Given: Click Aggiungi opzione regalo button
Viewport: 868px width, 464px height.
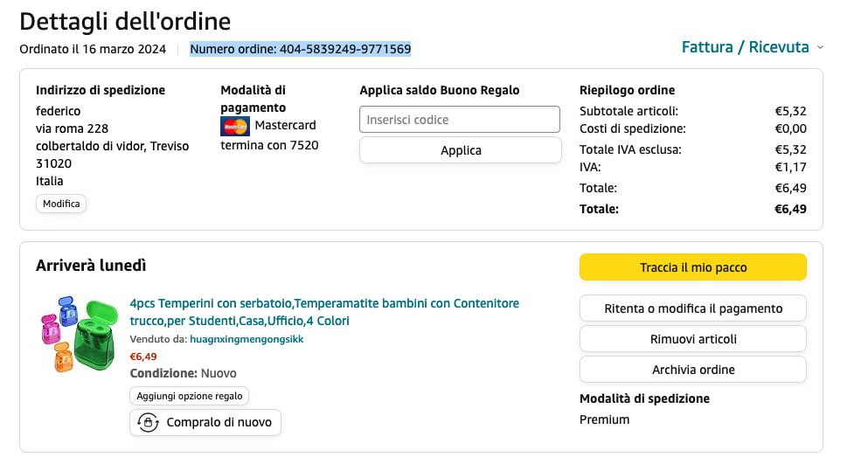Looking at the screenshot, I should click(190, 396).
